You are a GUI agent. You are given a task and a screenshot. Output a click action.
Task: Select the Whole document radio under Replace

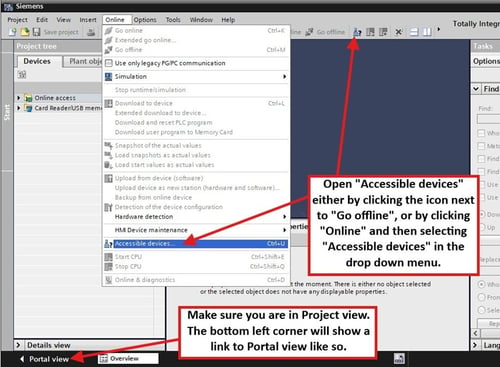(481, 284)
